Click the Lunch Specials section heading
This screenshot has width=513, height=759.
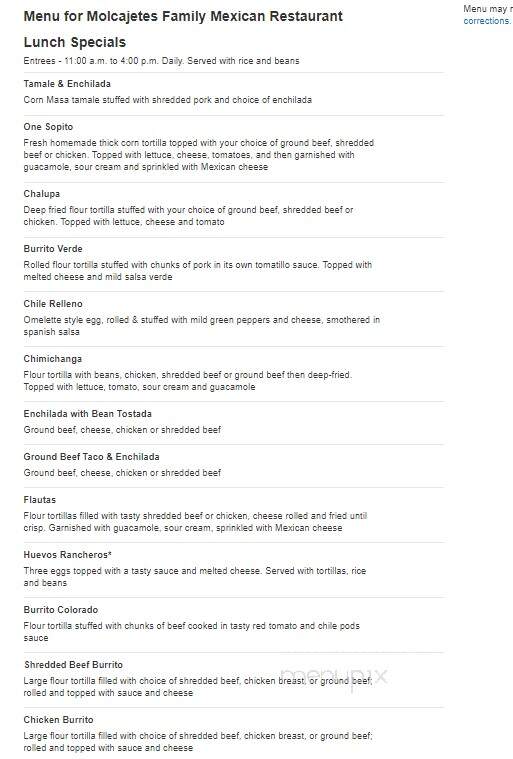(x=75, y=43)
